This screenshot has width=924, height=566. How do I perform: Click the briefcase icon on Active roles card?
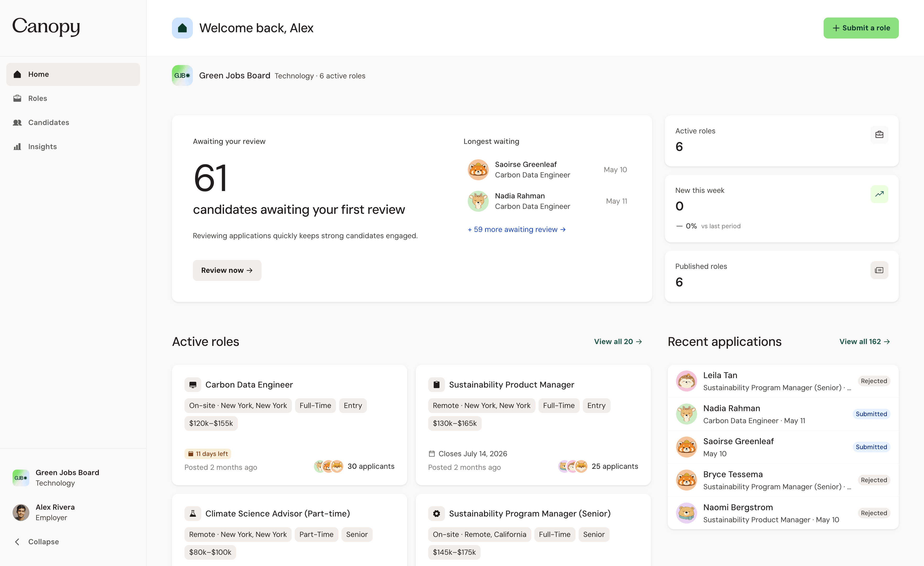(x=879, y=135)
